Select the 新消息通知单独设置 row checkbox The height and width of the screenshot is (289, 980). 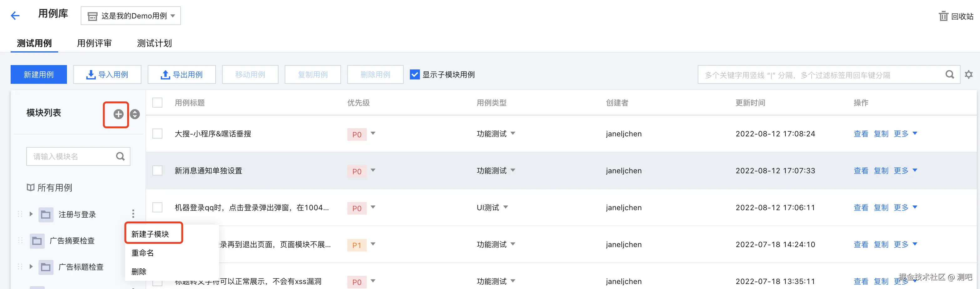(x=157, y=170)
